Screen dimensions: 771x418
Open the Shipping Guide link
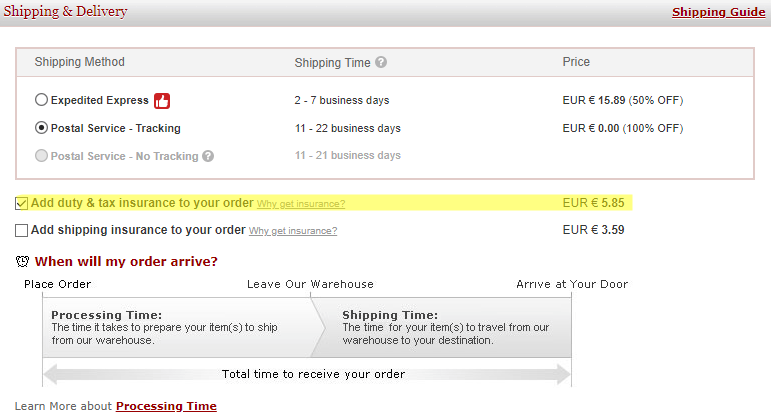pos(718,12)
